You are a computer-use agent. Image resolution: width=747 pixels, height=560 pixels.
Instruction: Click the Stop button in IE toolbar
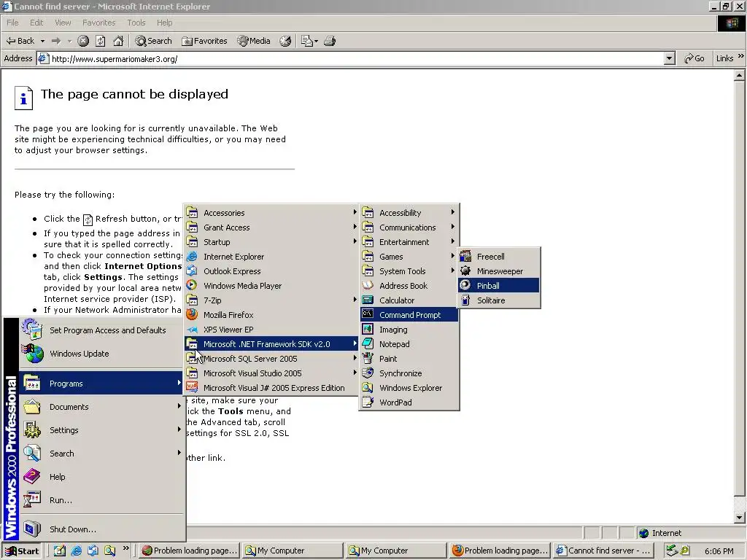tap(83, 41)
